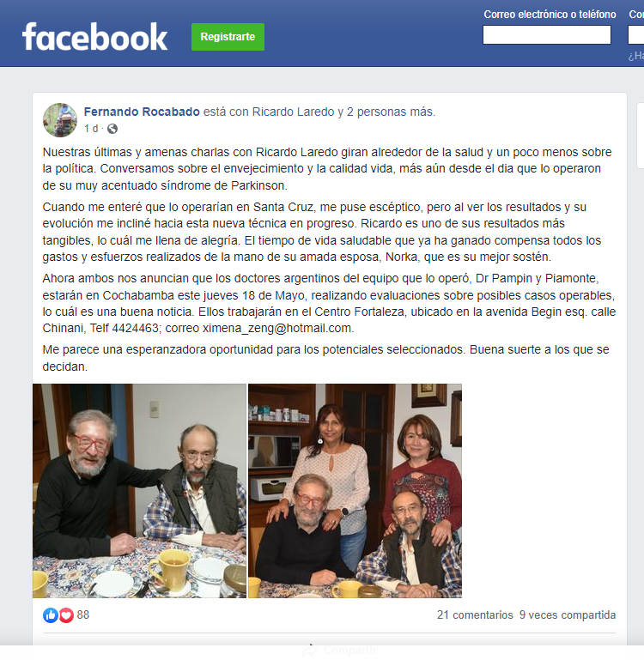Viewport: 644px width, 660px height.
Task: Open the 9 veces compartida link
Action: coord(568,615)
